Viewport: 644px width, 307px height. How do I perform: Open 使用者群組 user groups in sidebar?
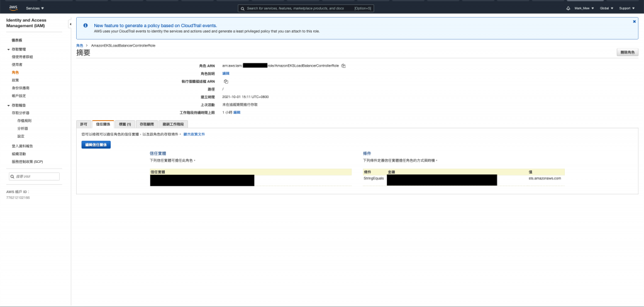tap(22, 57)
